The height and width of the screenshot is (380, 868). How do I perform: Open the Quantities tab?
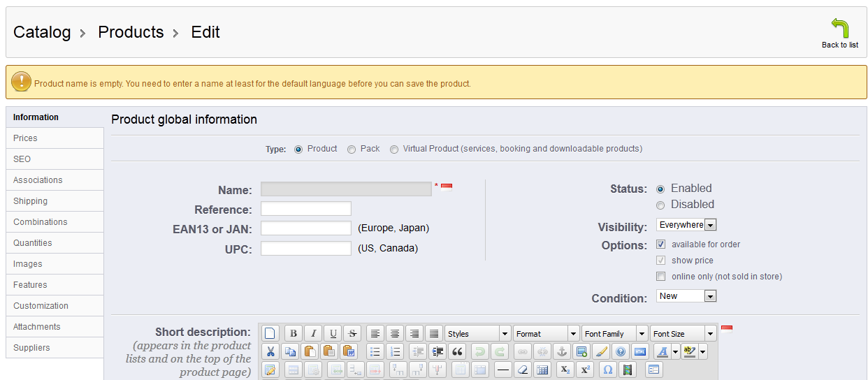pos(55,243)
